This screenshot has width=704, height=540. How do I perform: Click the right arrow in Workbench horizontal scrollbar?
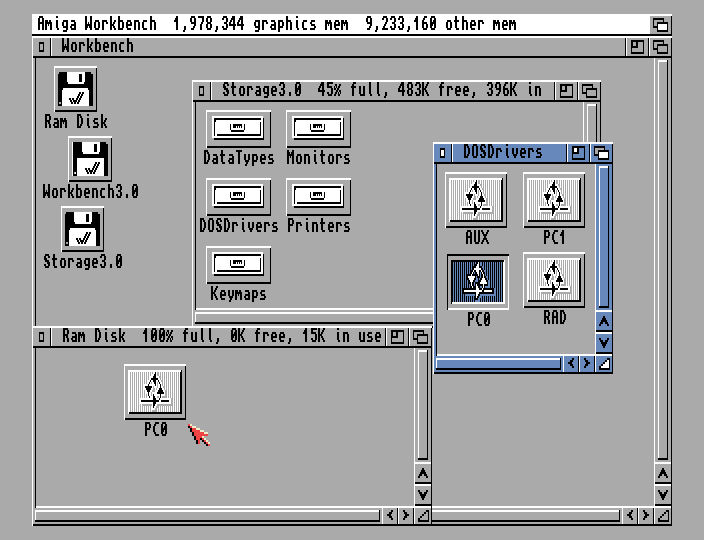(x=646, y=515)
